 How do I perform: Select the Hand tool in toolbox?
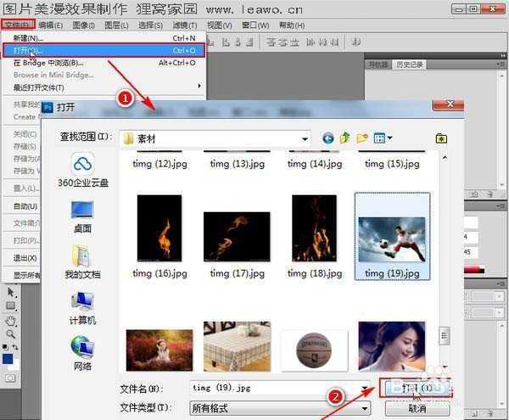click(11, 321)
